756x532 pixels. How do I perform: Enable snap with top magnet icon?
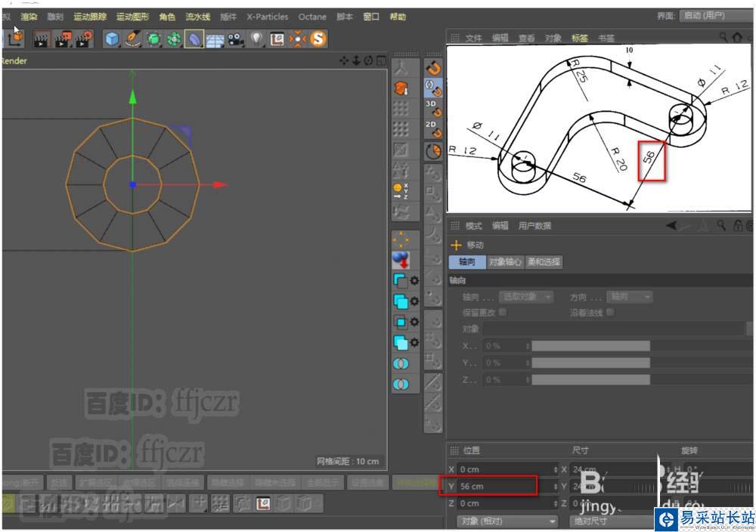click(433, 69)
